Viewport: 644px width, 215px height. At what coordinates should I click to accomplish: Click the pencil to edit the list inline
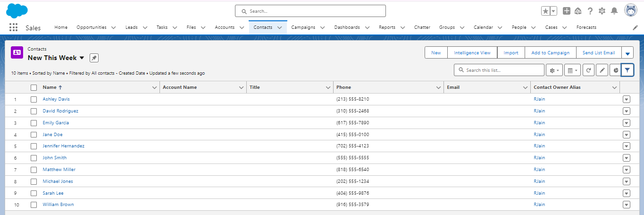coord(602,70)
